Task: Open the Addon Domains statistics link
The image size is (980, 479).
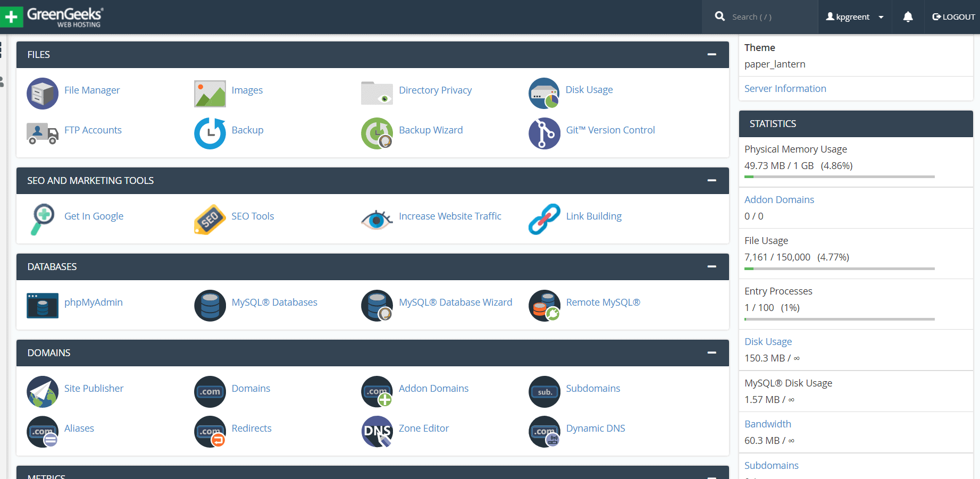Action: [x=779, y=200]
